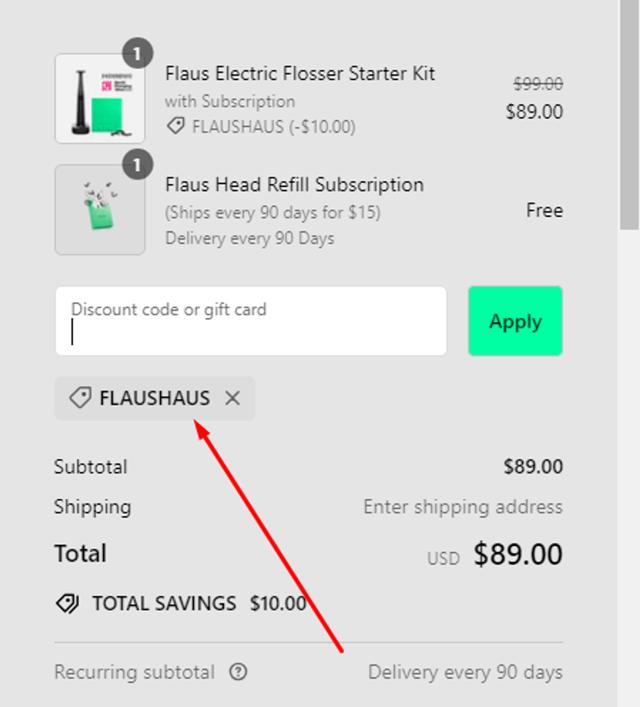Click the Head Refill quantity badge
This screenshot has height=707, width=640.
coord(138,163)
